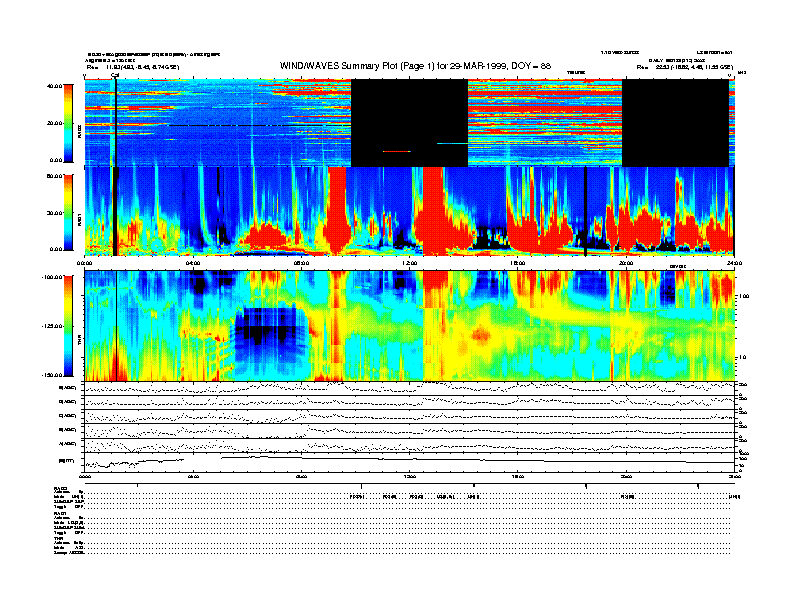This screenshot has width=792, height=612.
Task: Select the TNR intensity color bar
Action: point(68,326)
